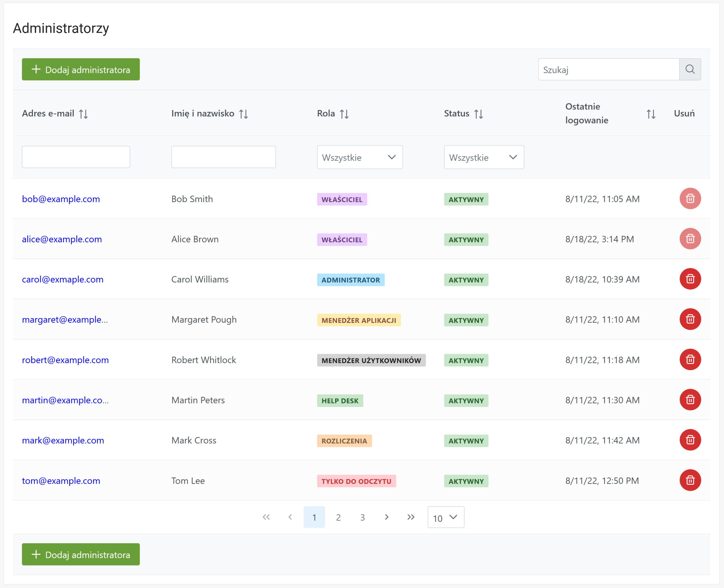
Task: Click top Dodaj administratora button
Action: (x=81, y=70)
